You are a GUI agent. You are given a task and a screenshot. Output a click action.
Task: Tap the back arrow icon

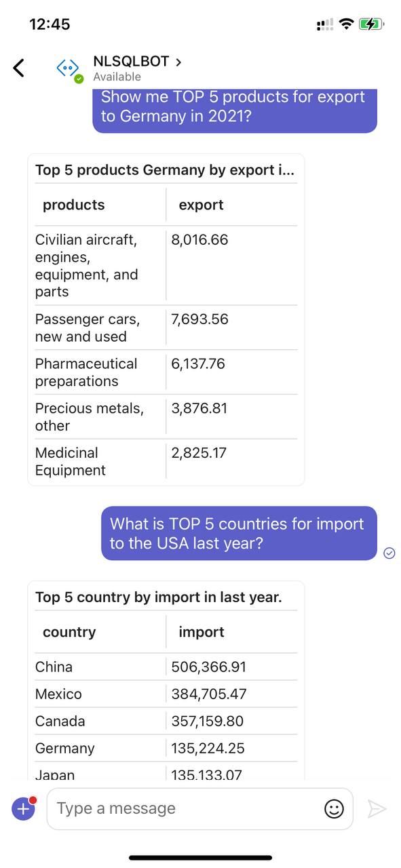tap(19, 67)
